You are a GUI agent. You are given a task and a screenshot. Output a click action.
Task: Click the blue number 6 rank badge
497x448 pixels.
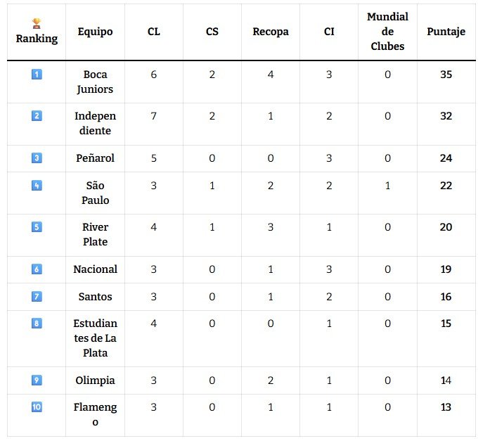[37, 269]
